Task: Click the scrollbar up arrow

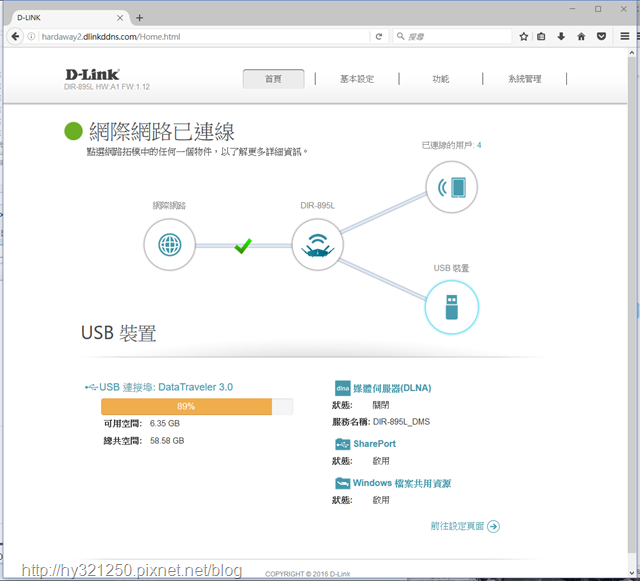Action: coord(631,53)
